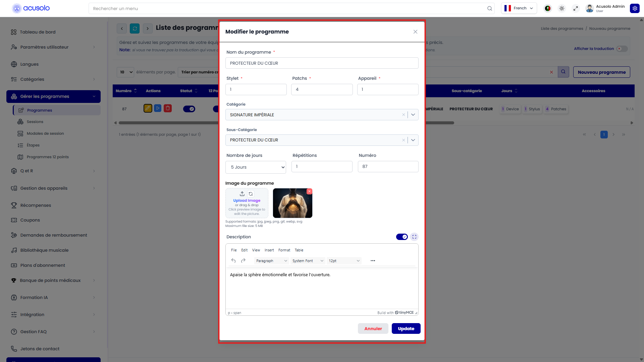Open Programmes 12 points in the sidebar
This screenshot has height=362, width=644.
(48, 157)
